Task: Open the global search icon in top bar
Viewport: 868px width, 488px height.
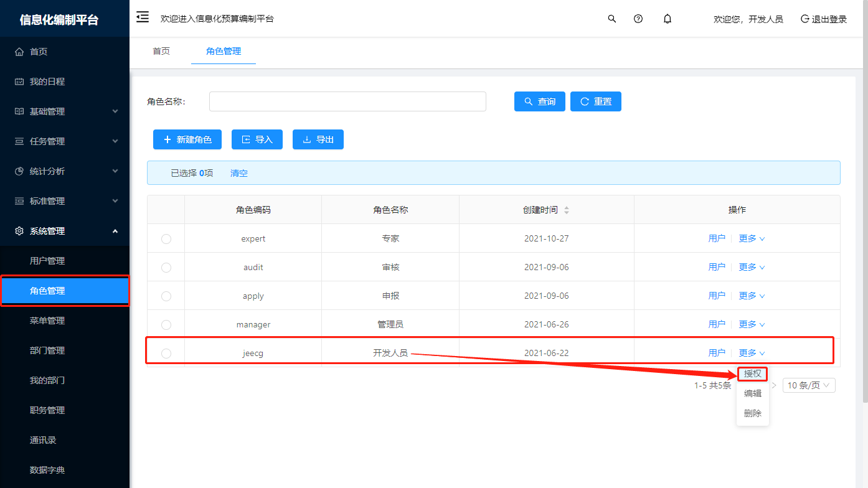Action: click(611, 19)
